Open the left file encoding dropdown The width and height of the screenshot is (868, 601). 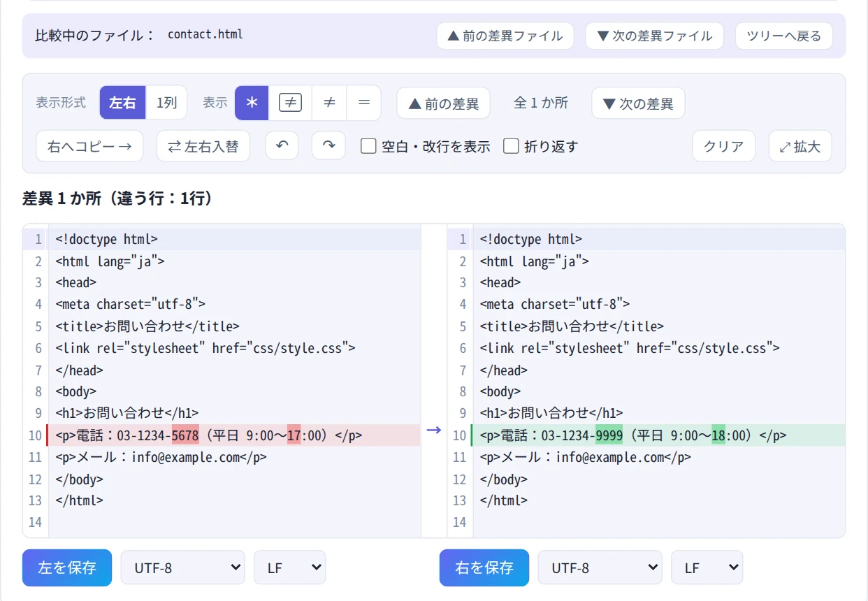click(x=183, y=567)
